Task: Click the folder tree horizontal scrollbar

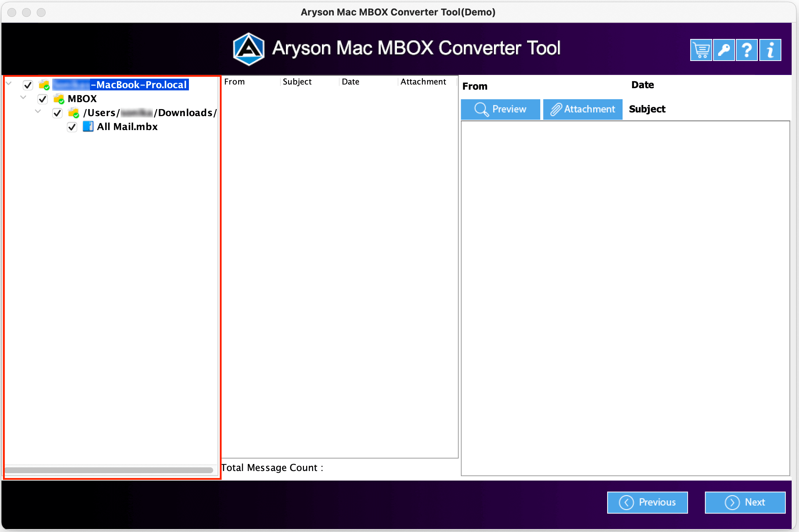Action: [109, 470]
